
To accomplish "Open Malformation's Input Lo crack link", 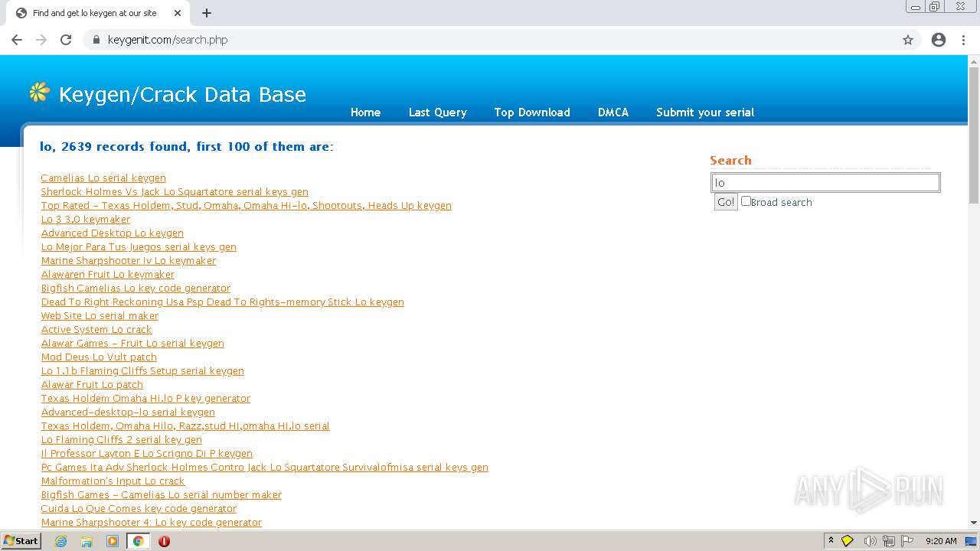I will pos(113,481).
